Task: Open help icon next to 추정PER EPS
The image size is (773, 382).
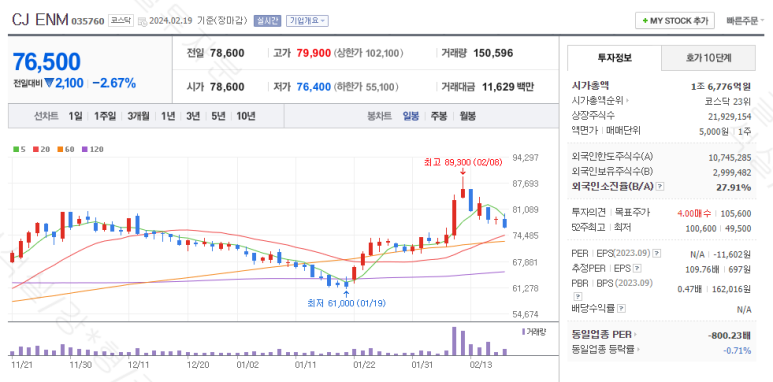Action: (637, 268)
